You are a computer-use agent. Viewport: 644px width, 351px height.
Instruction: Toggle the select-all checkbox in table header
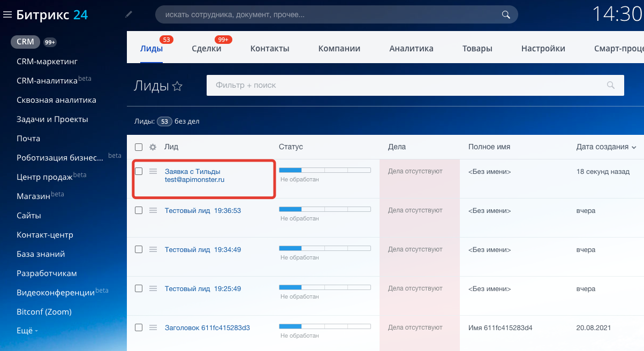pos(139,147)
